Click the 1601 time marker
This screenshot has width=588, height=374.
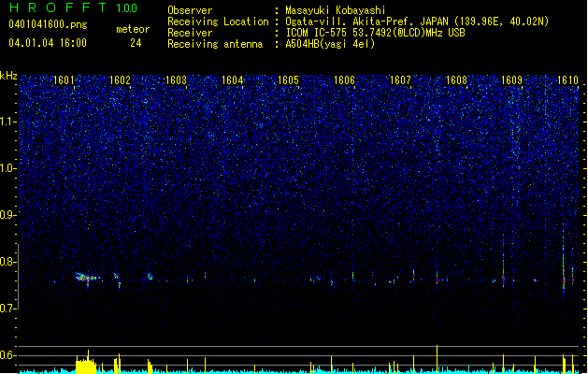point(64,79)
